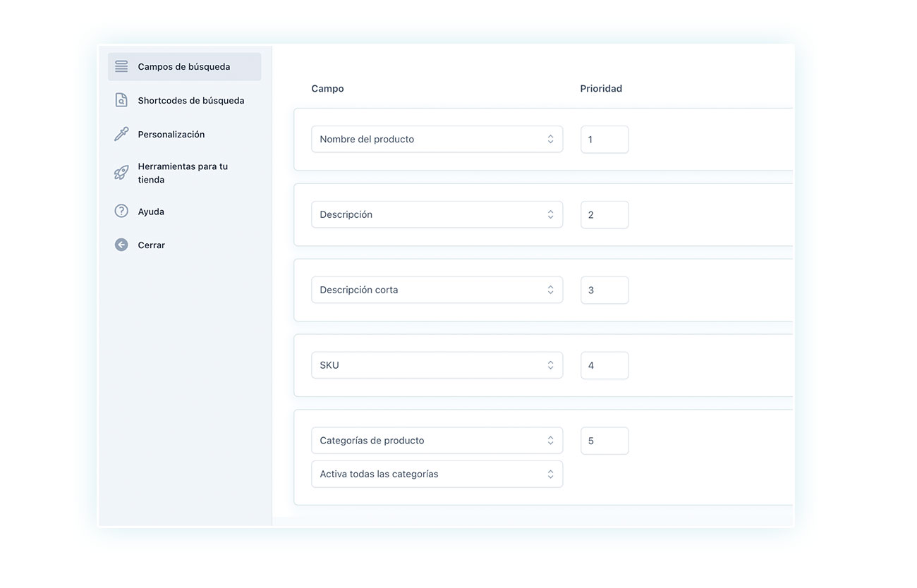Click the Prioridad column header
Screen dimensions: 917x588
click(601, 89)
